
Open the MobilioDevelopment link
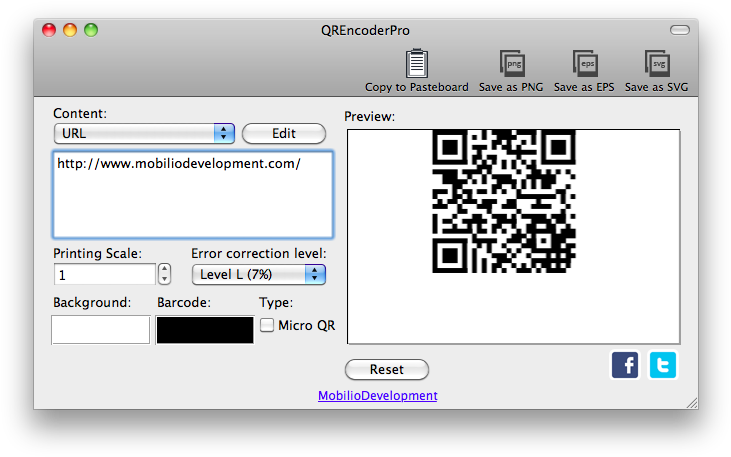(377, 396)
